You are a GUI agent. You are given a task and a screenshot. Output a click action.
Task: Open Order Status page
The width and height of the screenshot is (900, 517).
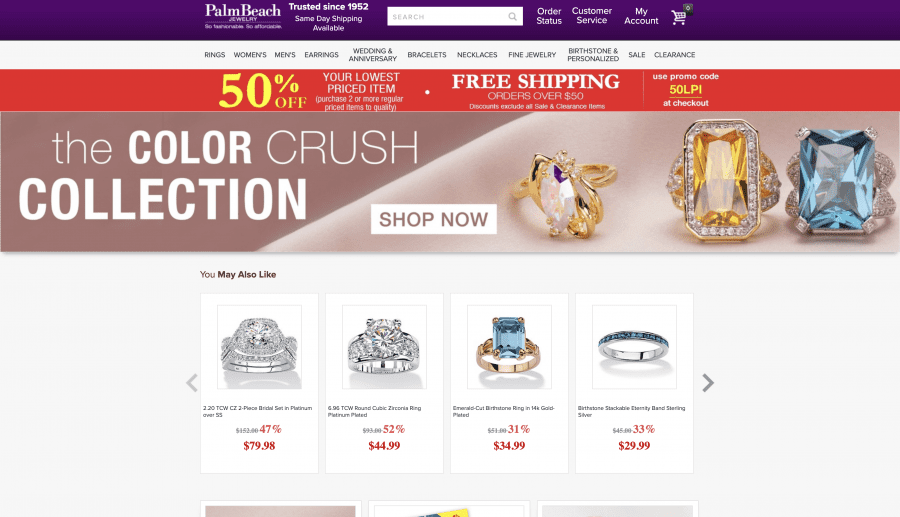pos(549,16)
